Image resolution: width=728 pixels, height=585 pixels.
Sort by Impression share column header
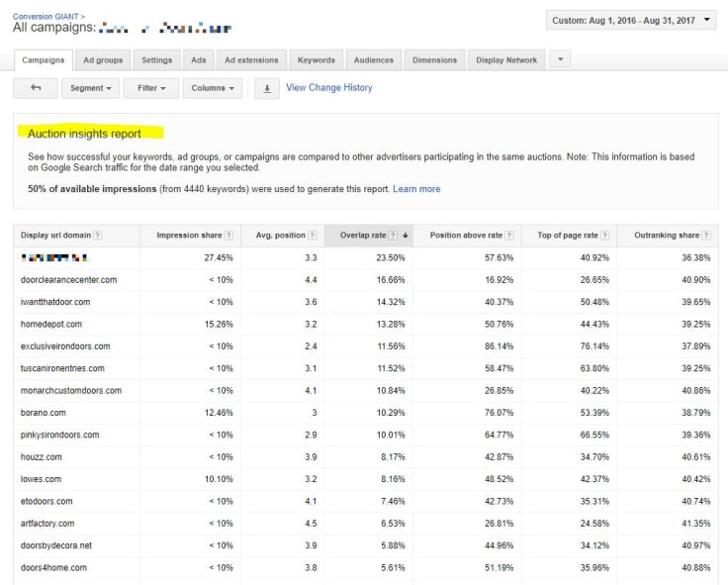click(190, 236)
